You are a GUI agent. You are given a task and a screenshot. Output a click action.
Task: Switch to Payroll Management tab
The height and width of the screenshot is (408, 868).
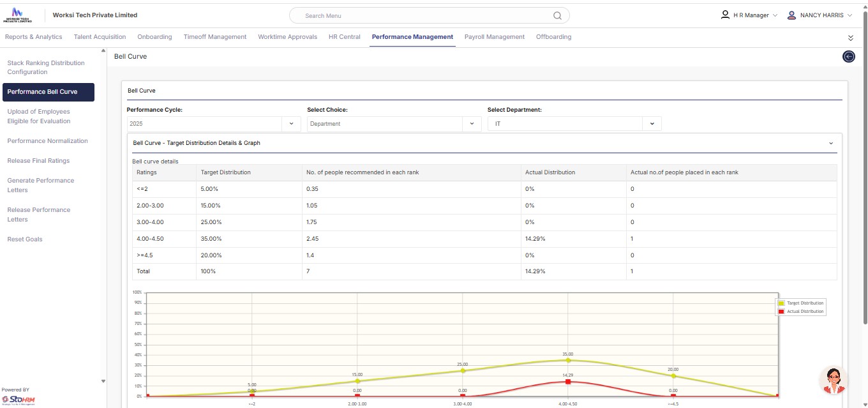click(x=494, y=37)
